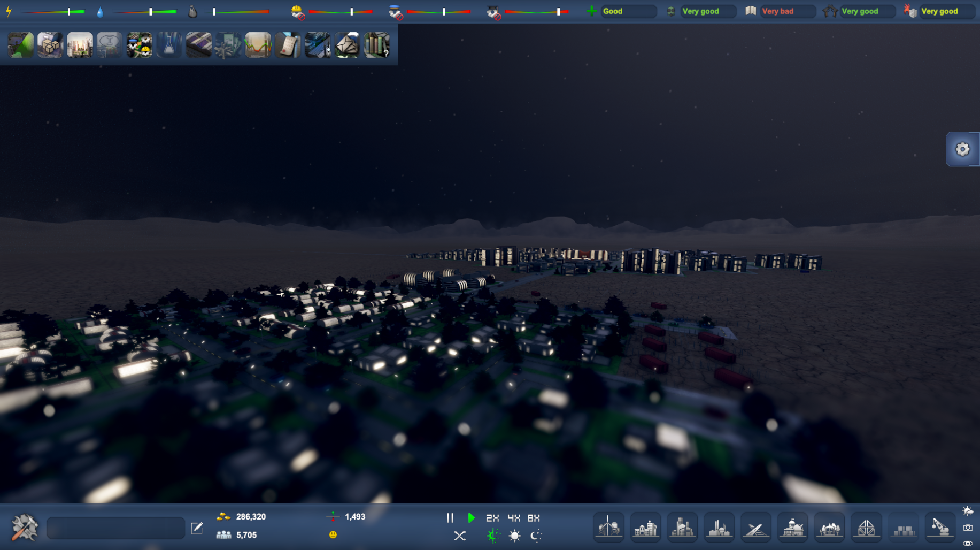Pause the game simulation
The height and width of the screenshot is (550, 980).
tap(450, 518)
